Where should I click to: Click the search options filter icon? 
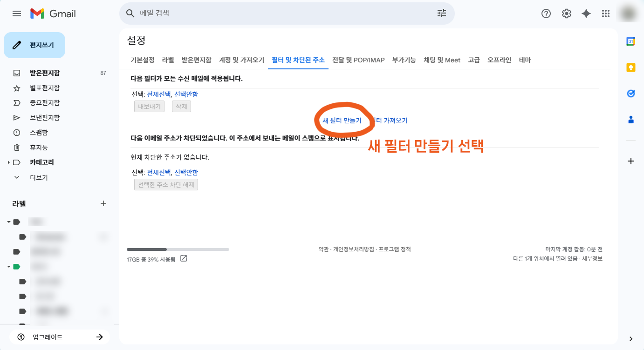click(441, 13)
